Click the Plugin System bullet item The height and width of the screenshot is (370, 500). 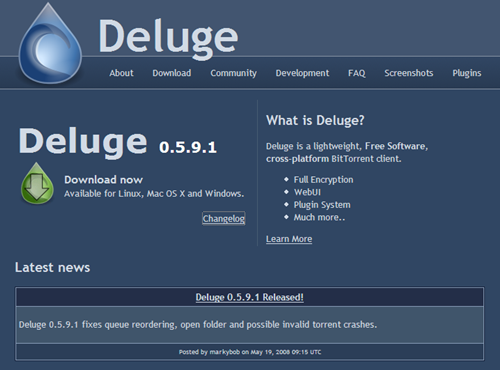click(322, 205)
